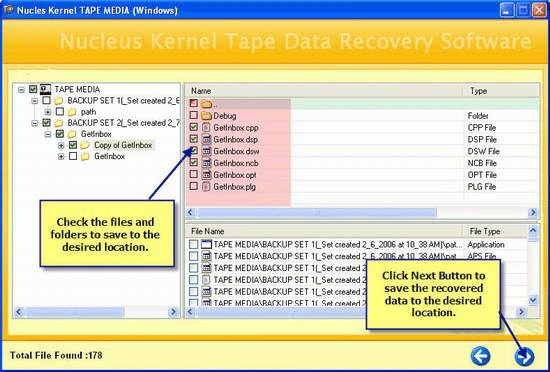The height and width of the screenshot is (372, 550).
Task: Select the Copy of GetInbox tree label
Action: tap(123, 145)
